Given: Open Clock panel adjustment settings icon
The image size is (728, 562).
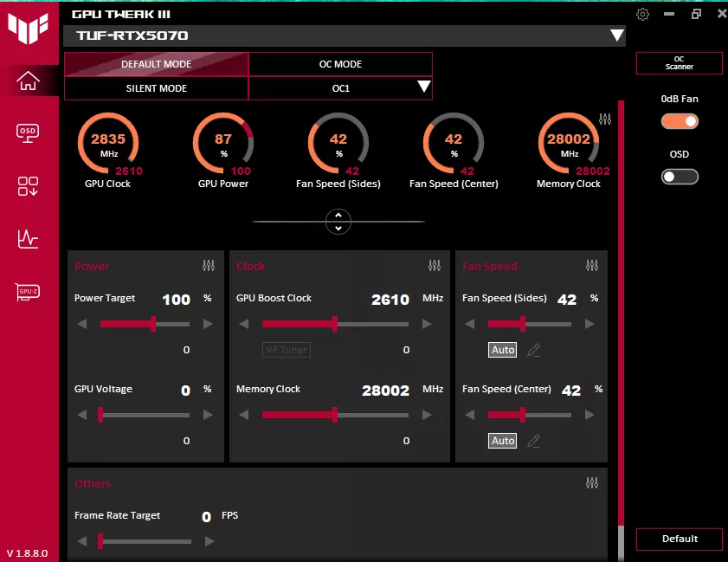Looking at the screenshot, I should pyautogui.click(x=435, y=265).
